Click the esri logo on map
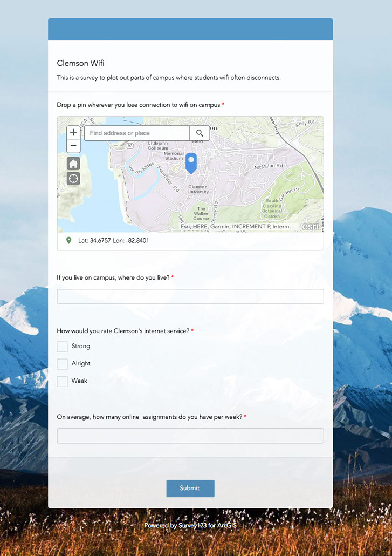The image size is (392, 556). pos(310,226)
